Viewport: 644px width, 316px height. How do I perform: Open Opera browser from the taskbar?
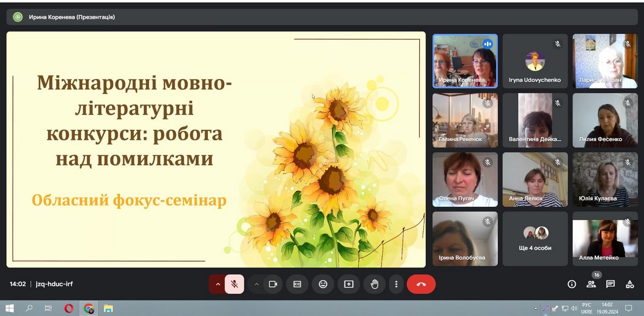69,308
